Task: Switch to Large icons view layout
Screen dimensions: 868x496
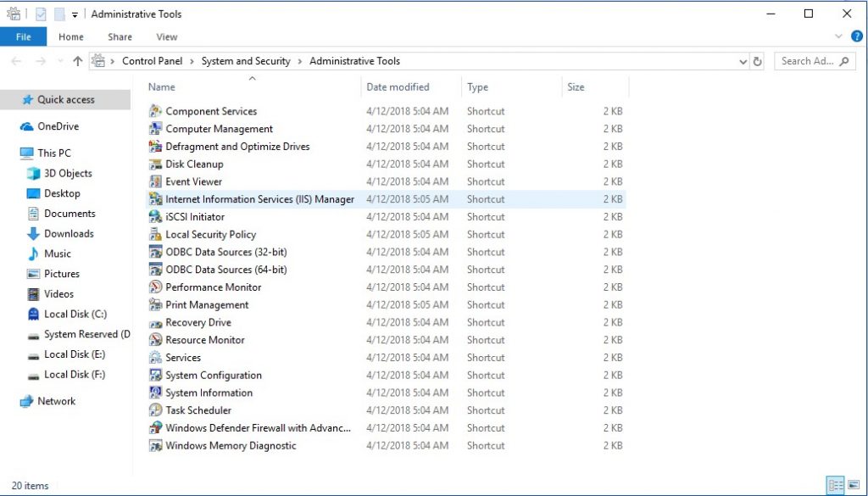Action: (853, 486)
